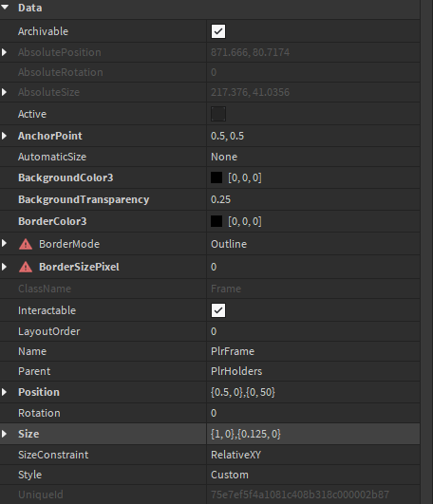Screen dimensions: 433x504
Task: Select the BackgroundTransparency property label
Action: point(84,199)
